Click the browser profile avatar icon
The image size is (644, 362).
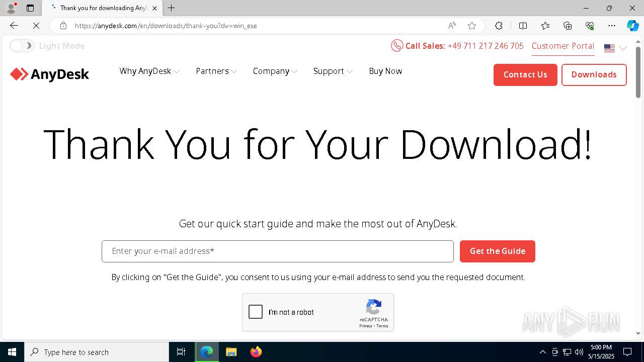tap(11, 8)
